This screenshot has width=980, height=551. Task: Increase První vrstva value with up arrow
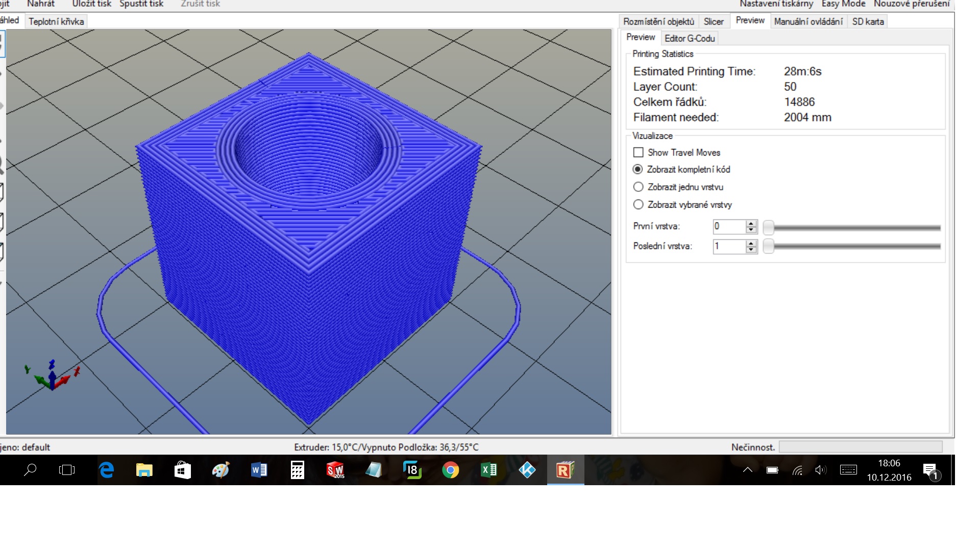751,223
